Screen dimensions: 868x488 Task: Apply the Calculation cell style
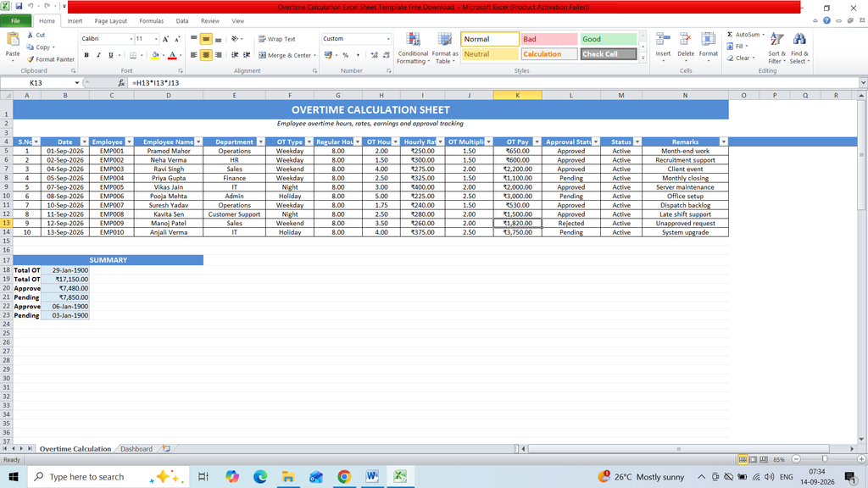pyautogui.click(x=548, y=54)
